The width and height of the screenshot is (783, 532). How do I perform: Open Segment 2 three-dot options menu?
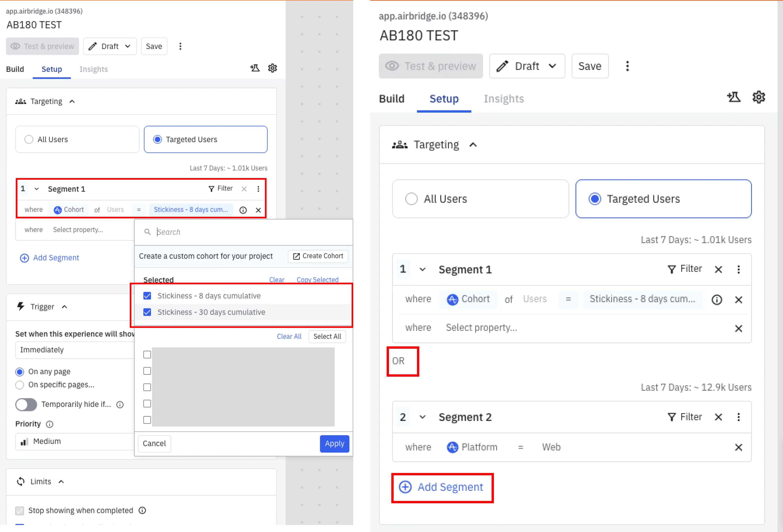tap(738, 417)
